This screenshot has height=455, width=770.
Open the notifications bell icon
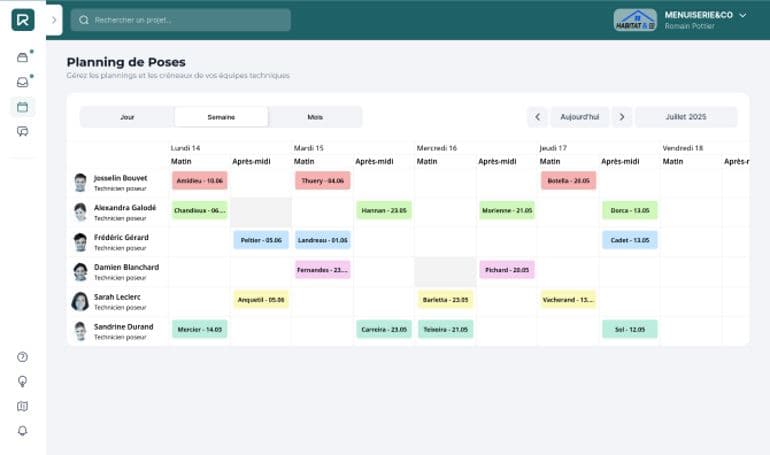click(x=22, y=431)
